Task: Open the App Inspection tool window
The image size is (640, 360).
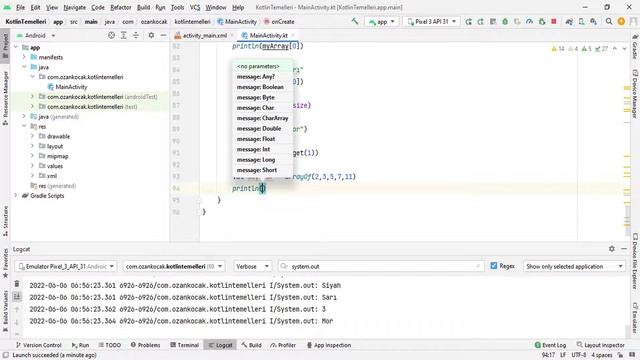Action: click(x=329, y=345)
